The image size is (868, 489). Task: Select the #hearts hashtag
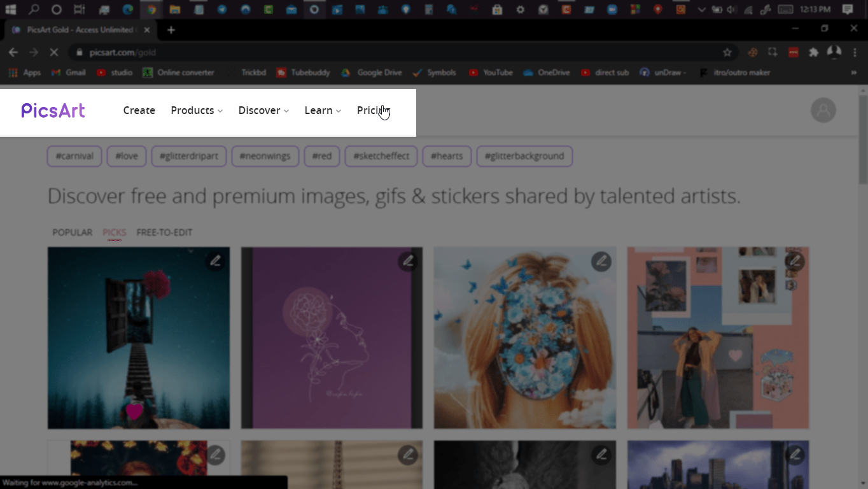[x=447, y=156]
